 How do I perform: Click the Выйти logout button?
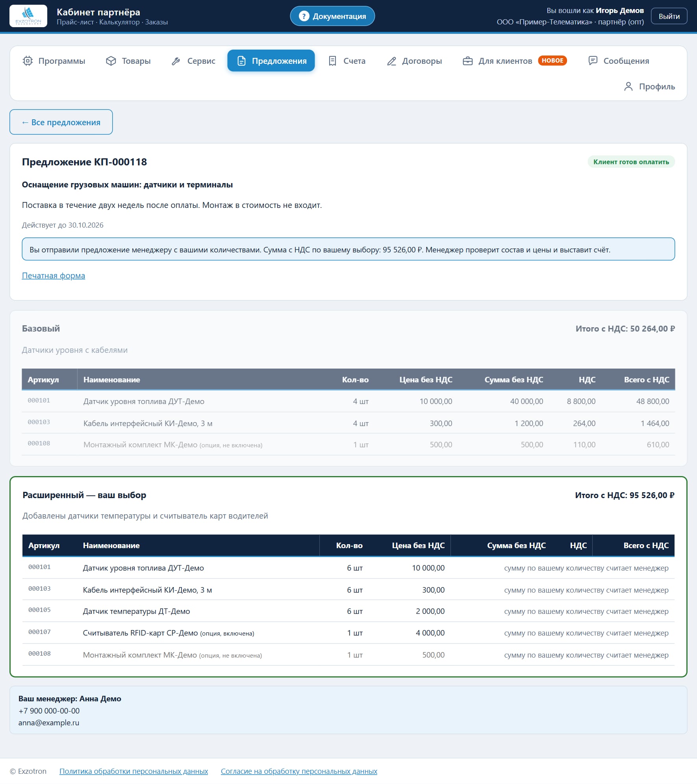pos(669,16)
